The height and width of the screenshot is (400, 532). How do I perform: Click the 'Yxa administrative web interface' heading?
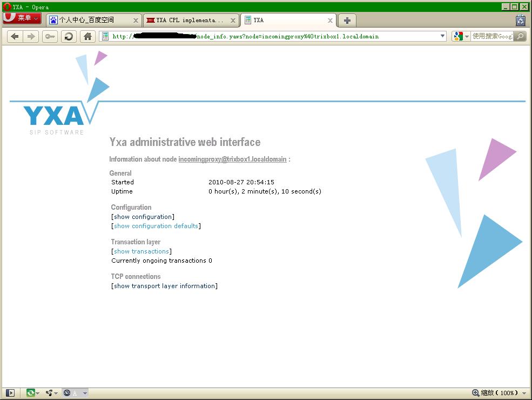[185, 142]
